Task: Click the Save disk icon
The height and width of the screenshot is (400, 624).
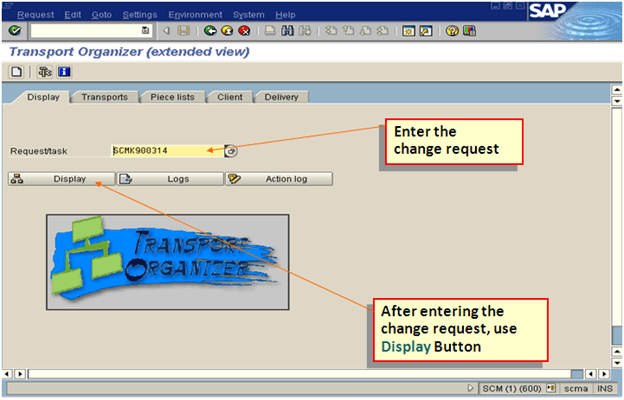Action: 183,31
